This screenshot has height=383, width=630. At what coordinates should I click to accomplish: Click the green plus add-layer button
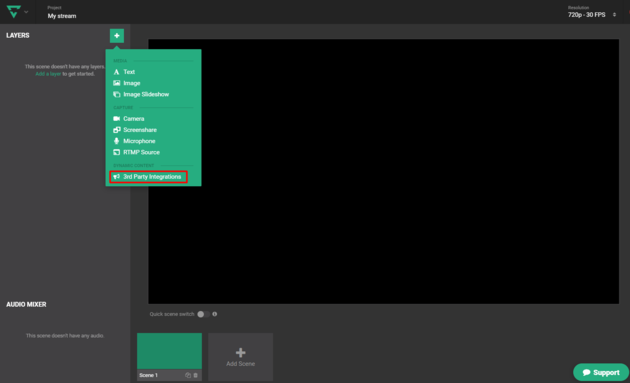tap(117, 36)
